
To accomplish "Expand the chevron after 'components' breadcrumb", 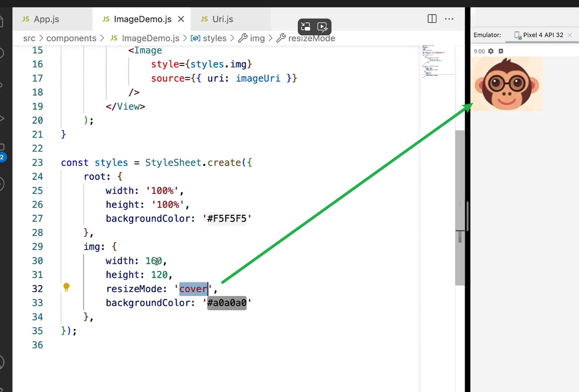I will pos(102,38).
